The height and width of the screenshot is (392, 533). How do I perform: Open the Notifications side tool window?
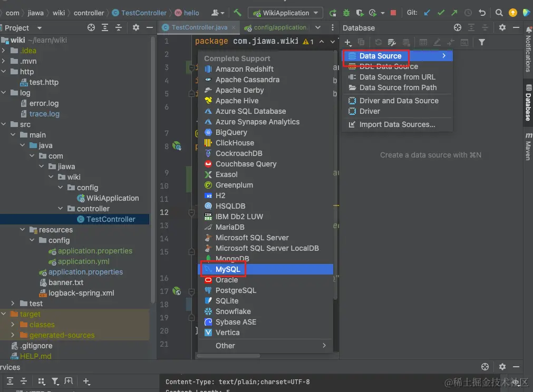coord(528,50)
